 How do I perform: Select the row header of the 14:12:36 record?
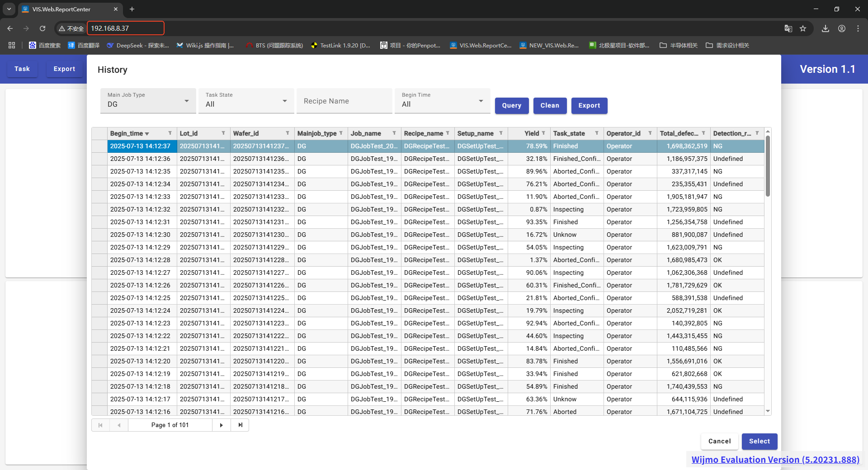pos(99,159)
